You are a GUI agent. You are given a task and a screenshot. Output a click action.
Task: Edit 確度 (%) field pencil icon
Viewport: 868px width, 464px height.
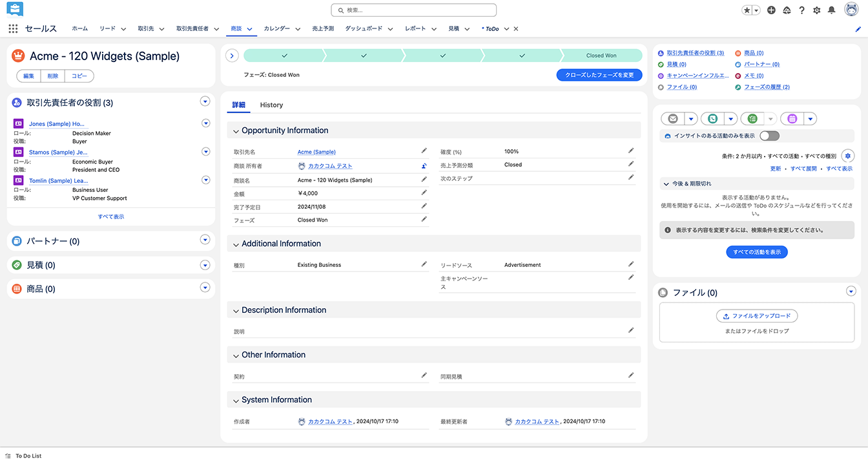(631, 151)
